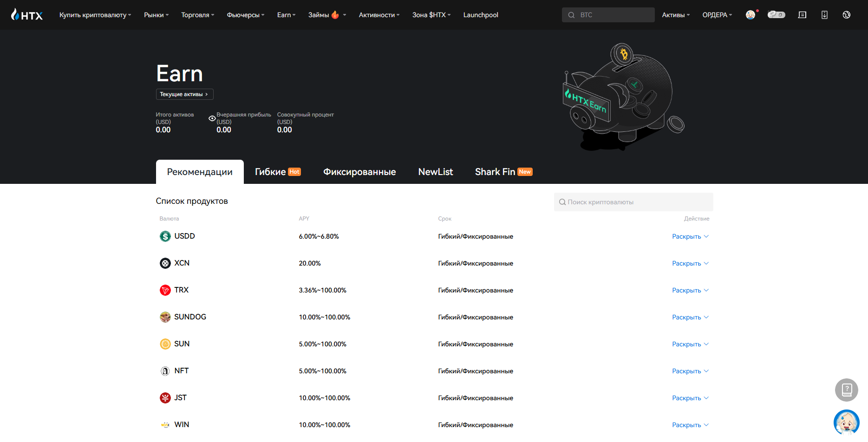The height and width of the screenshot is (442, 868).
Task: Open the Торговля dropdown menu
Action: (198, 15)
